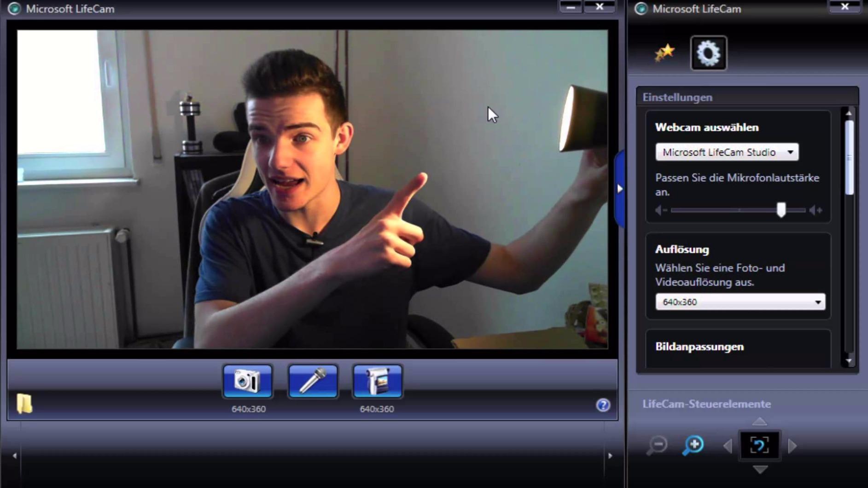868x488 pixels.
Task: Pan camera right arrow
Action: pos(792,446)
